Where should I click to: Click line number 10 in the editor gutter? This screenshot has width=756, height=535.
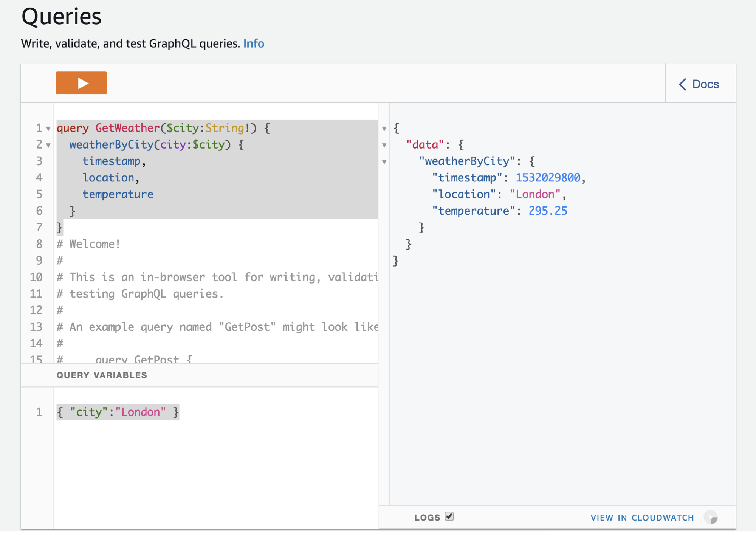pos(36,277)
